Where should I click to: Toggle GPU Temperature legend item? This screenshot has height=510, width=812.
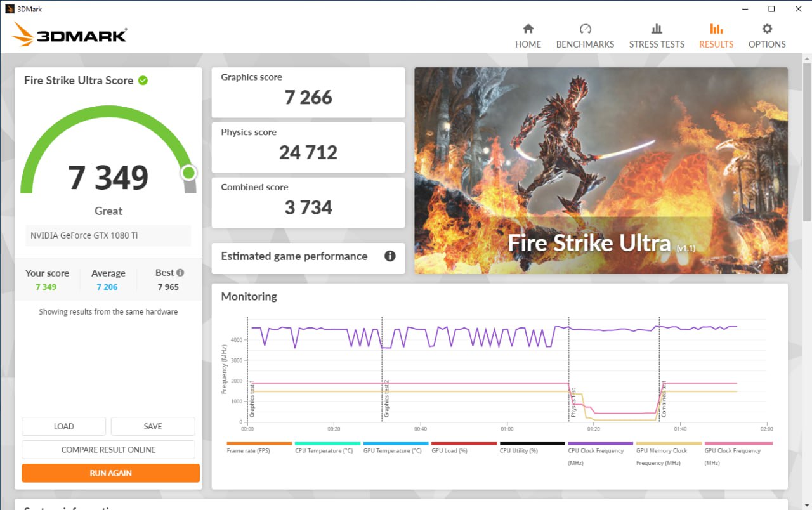coord(396,448)
